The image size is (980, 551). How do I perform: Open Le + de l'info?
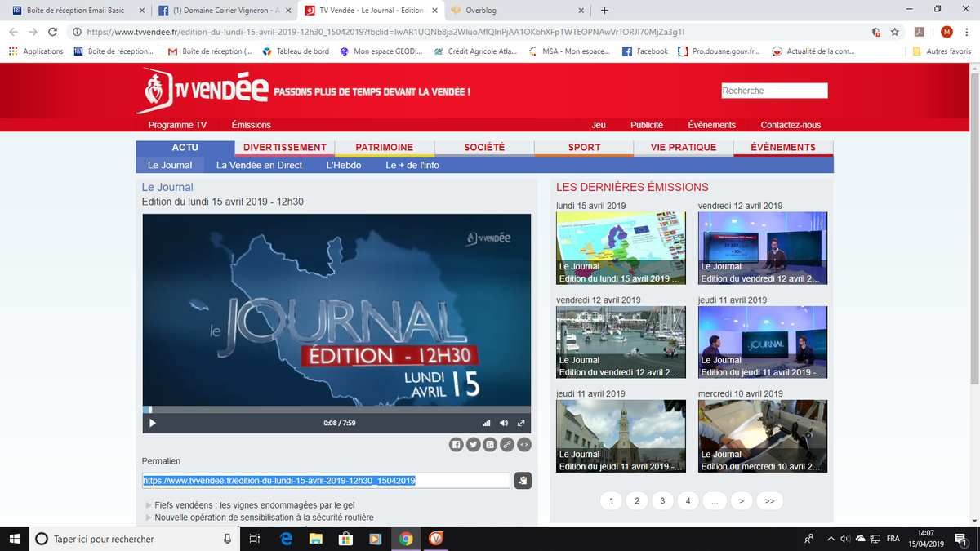pos(412,165)
